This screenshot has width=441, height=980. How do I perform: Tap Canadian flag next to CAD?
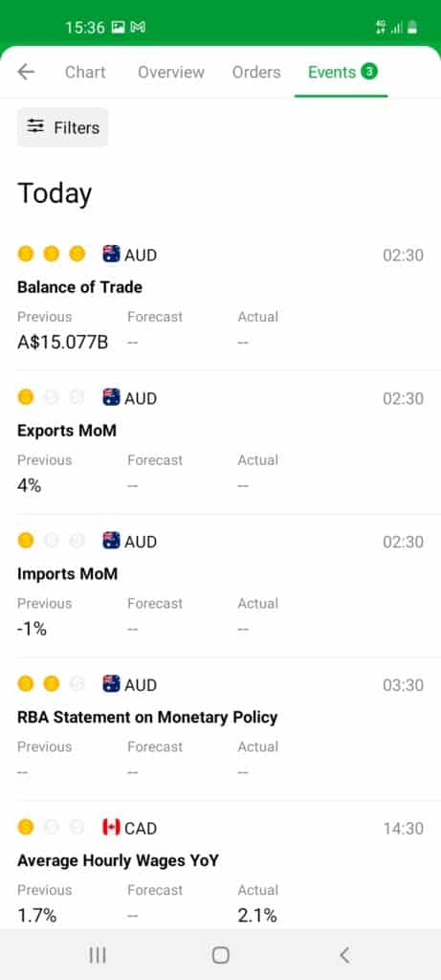click(x=111, y=828)
